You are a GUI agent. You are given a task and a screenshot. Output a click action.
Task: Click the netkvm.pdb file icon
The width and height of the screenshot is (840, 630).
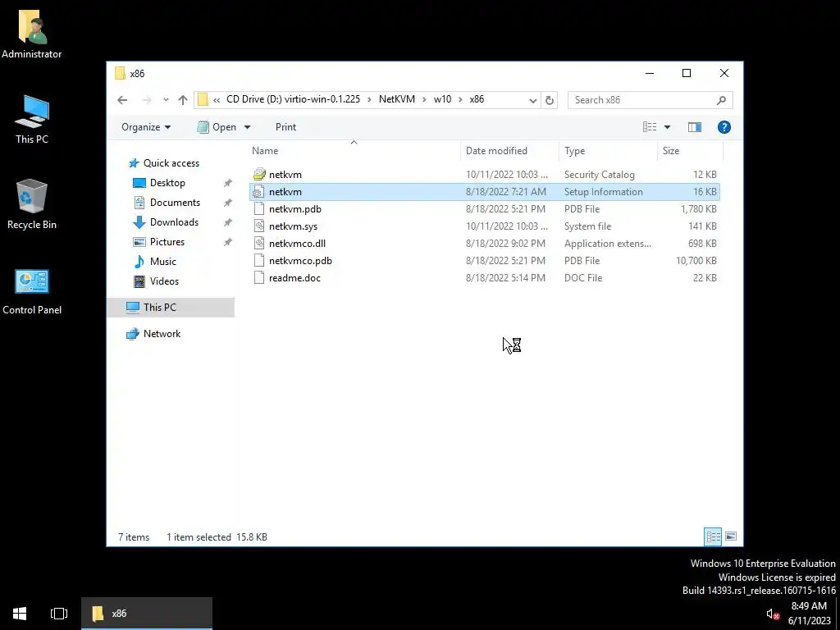(259, 209)
